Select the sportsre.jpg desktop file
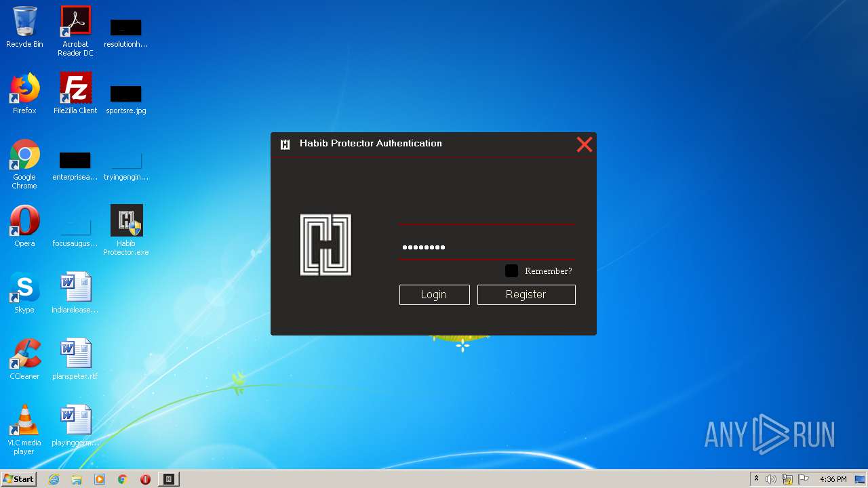Screen dimensions: 868x488 [x=126, y=98]
